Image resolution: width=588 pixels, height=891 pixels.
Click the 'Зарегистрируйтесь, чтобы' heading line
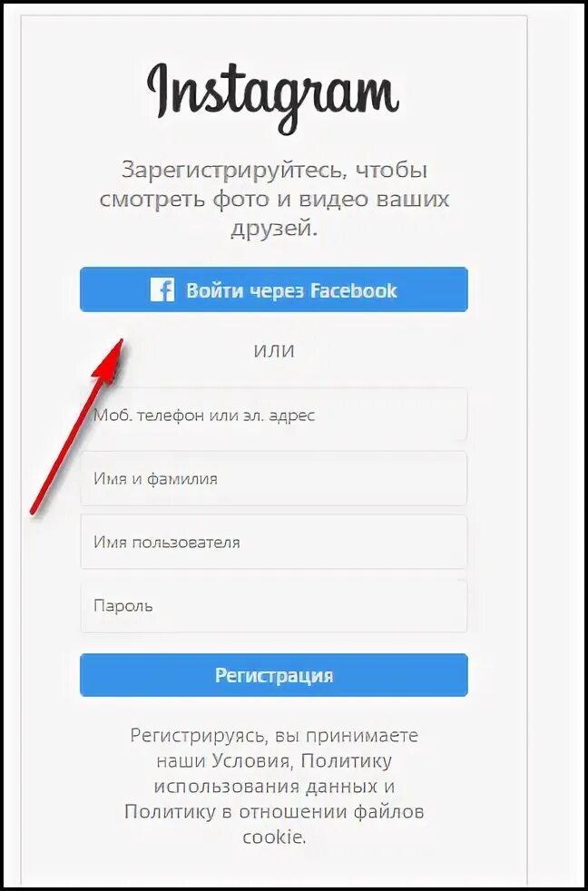point(274,171)
